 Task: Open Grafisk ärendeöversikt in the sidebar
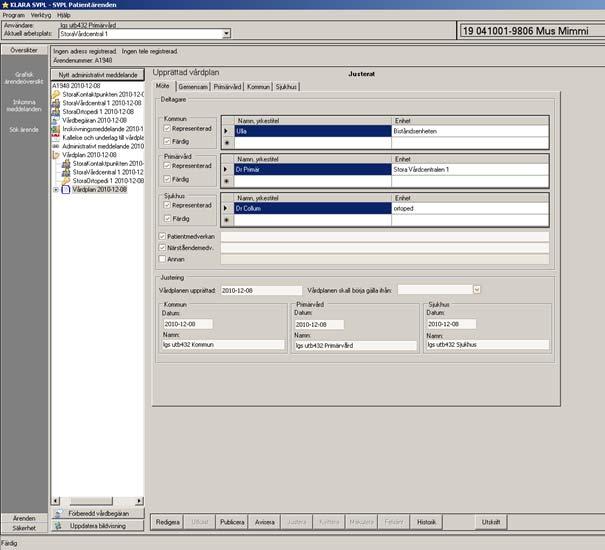click(x=24, y=78)
